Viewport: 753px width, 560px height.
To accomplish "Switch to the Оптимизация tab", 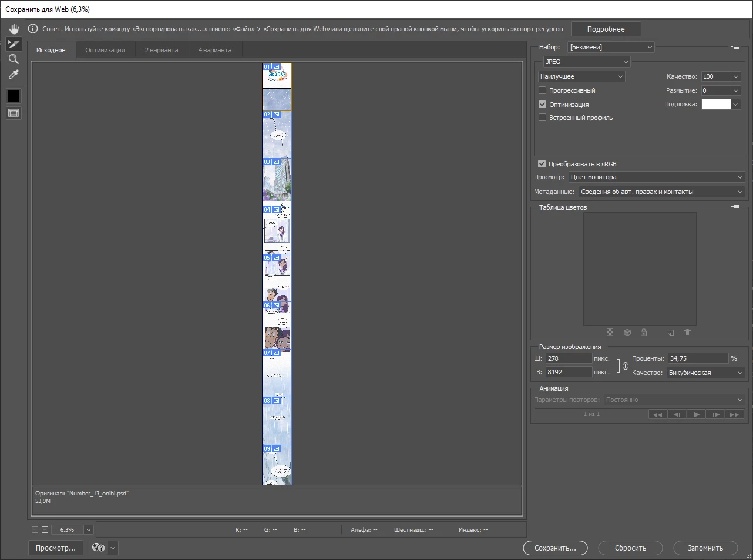I will point(105,50).
